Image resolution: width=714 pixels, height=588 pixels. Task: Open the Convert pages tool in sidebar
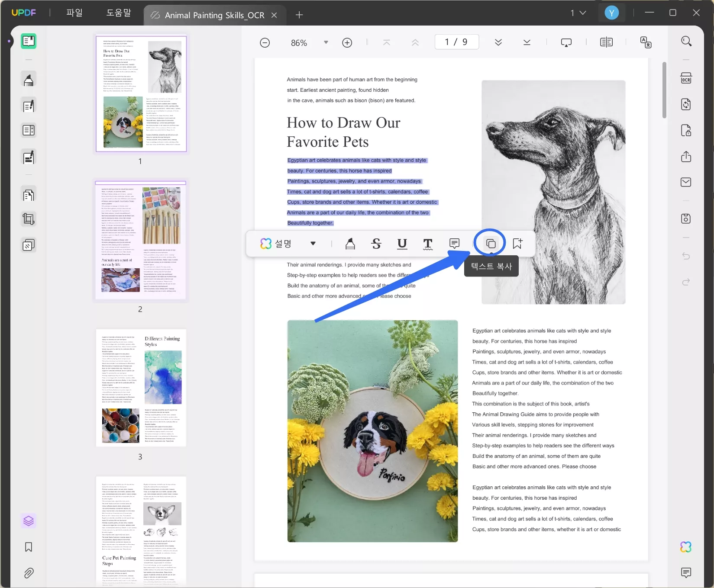[x=29, y=195]
